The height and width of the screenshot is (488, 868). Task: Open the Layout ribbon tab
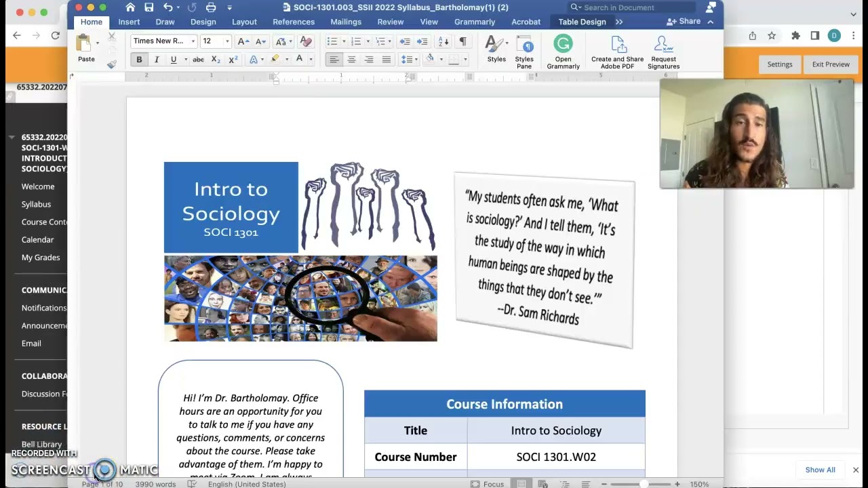coord(244,22)
